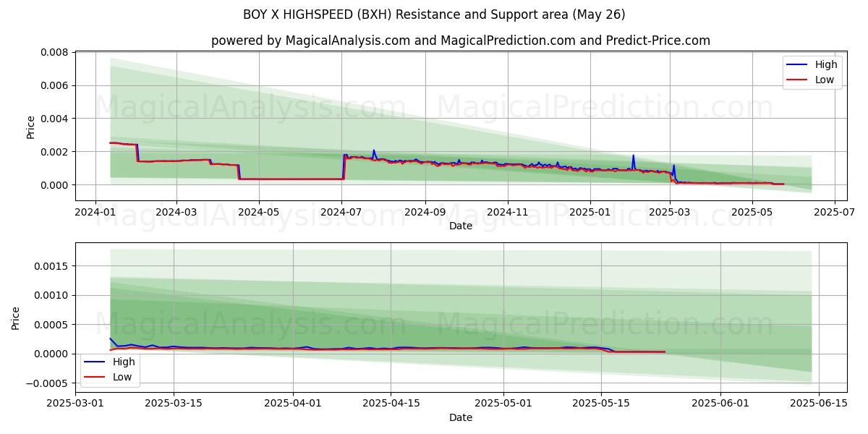This screenshot has width=868, height=434.
Task: Click the 2025-04-01 date tick
Action: 293,404
